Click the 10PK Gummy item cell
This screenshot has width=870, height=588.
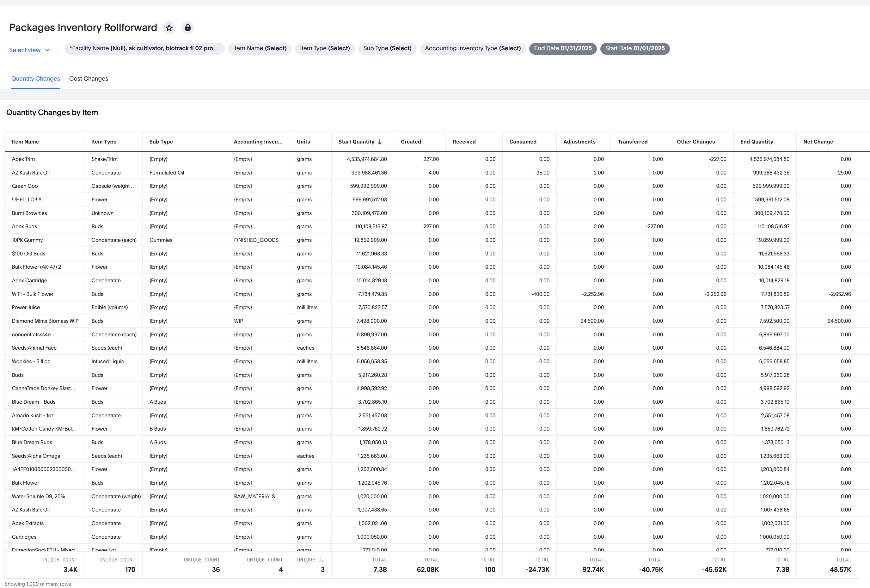(x=44, y=240)
